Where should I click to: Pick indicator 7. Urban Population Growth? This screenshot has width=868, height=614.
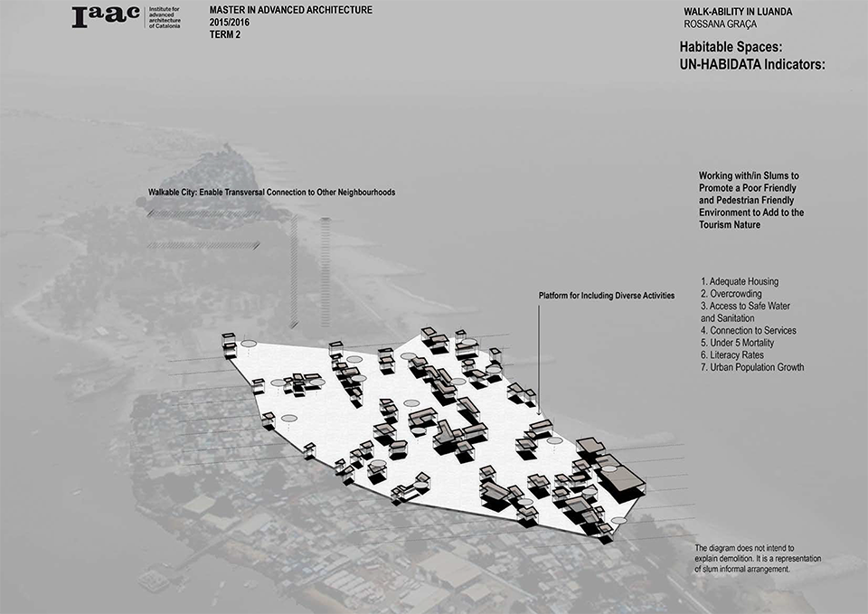click(x=751, y=367)
